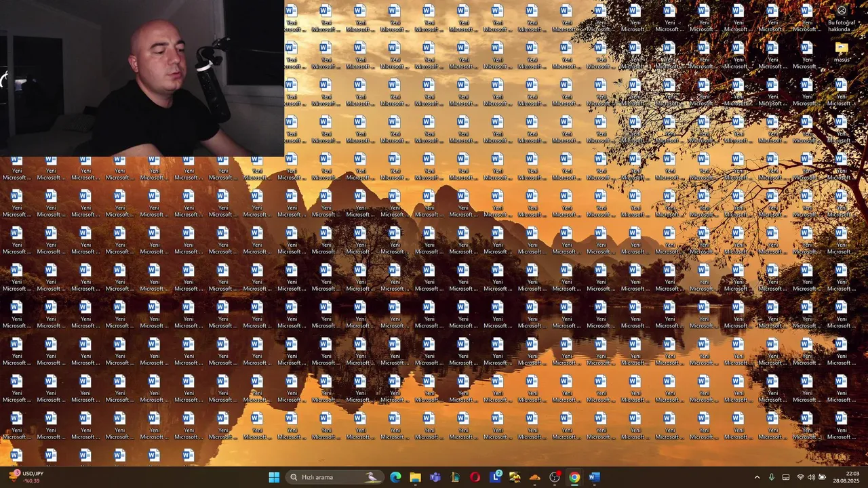Viewport: 868px width, 488px height.
Task: Open Wi-Fi network settings in tray
Action: pos(800,477)
